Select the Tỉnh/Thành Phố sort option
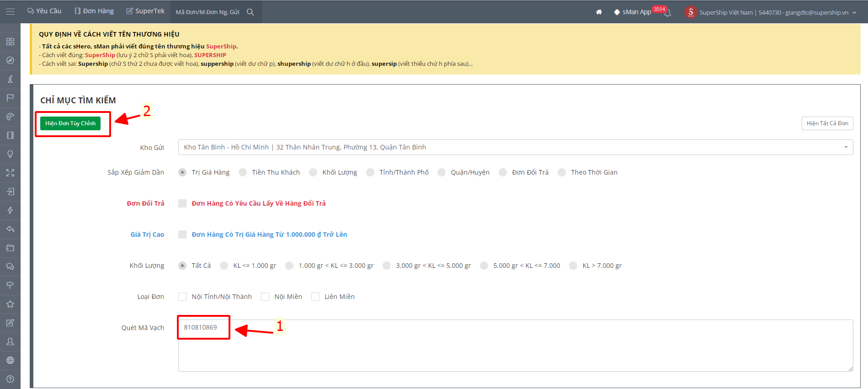 (x=370, y=172)
